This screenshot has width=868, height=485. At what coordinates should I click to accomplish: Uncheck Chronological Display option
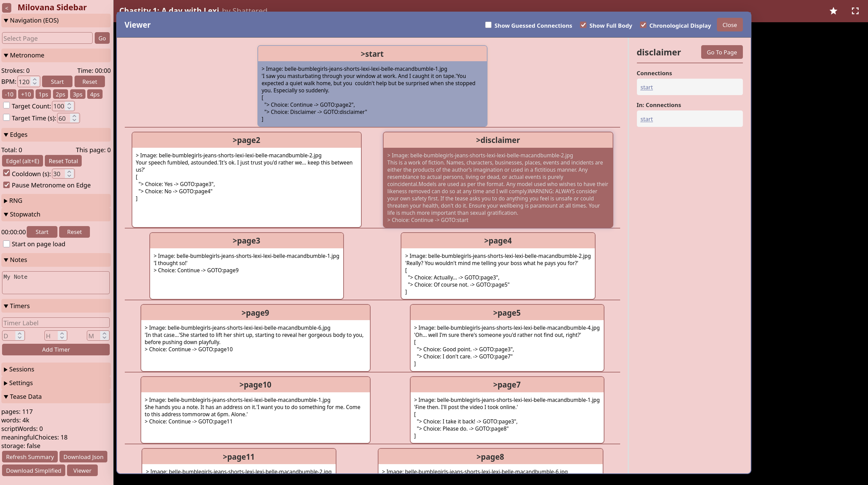643,25
